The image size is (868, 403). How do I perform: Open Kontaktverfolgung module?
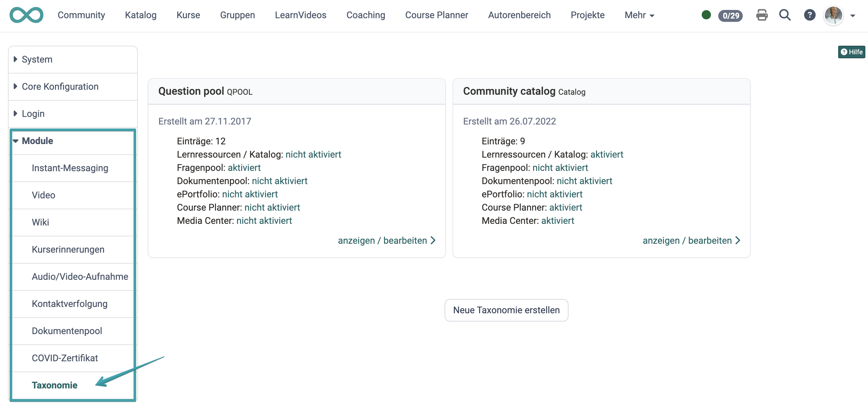pos(73,304)
